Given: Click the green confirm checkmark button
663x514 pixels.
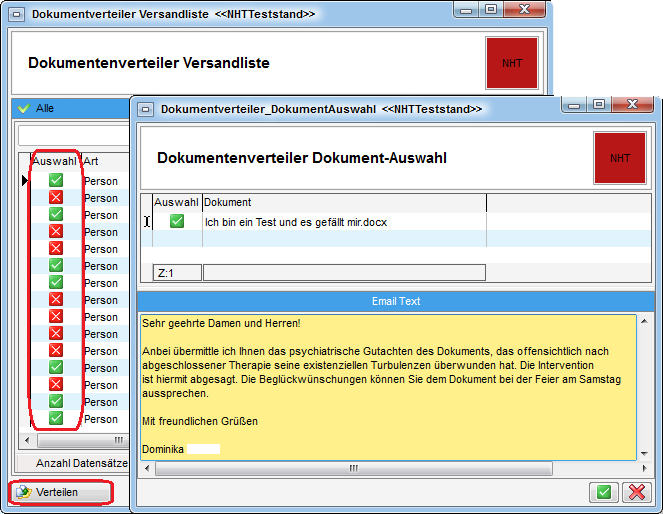Looking at the screenshot, I should tap(603, 491).
